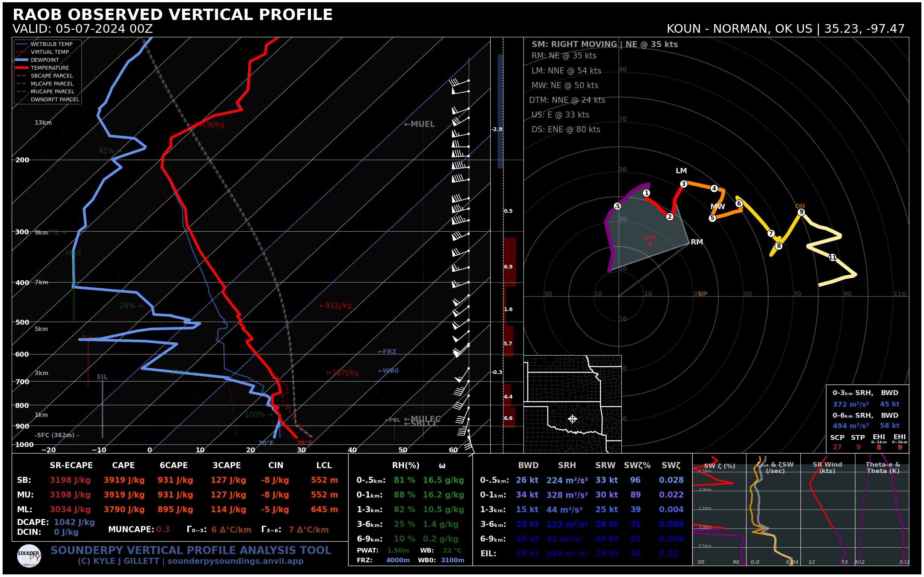Click the 0-1km SRH 328 m²/s² value
924x577 pixels.
coord(567,495)
